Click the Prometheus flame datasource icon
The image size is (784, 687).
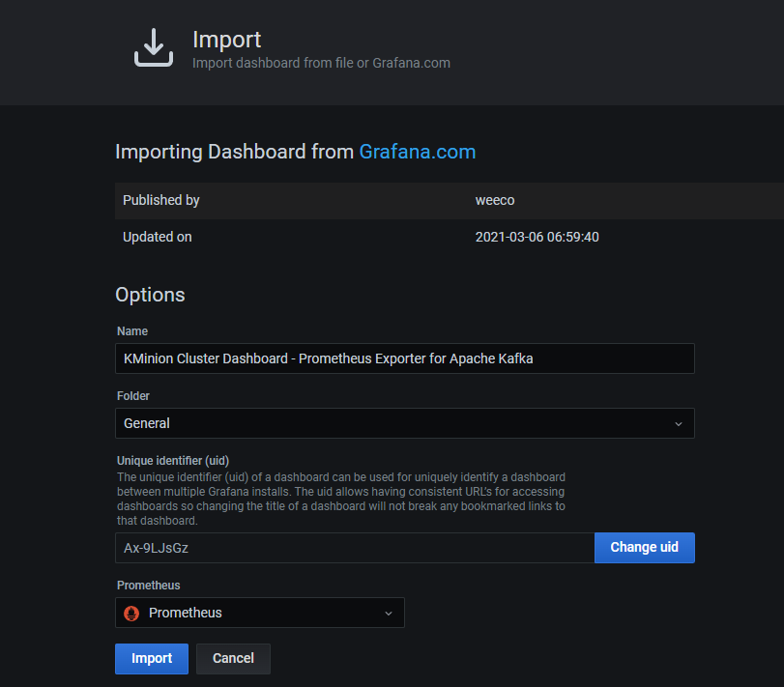click(131, 613)
